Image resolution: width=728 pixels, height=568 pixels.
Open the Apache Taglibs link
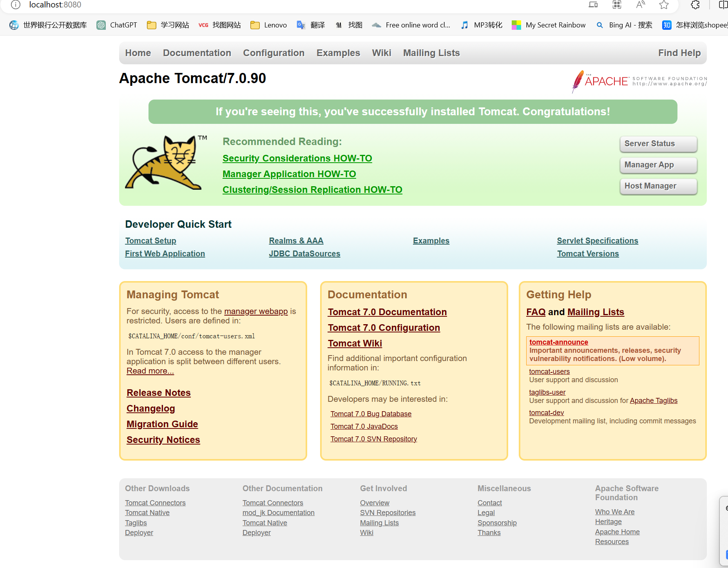[654, 401]
